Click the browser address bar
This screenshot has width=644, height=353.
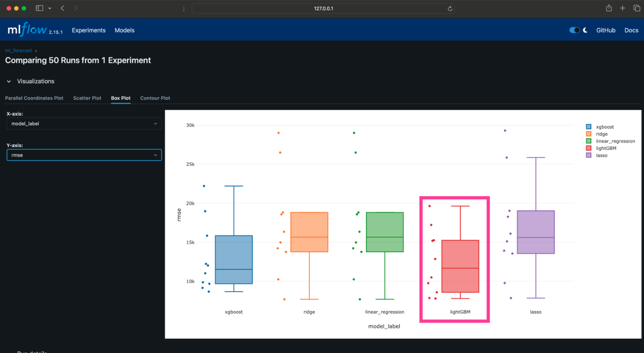pos(323,8)
